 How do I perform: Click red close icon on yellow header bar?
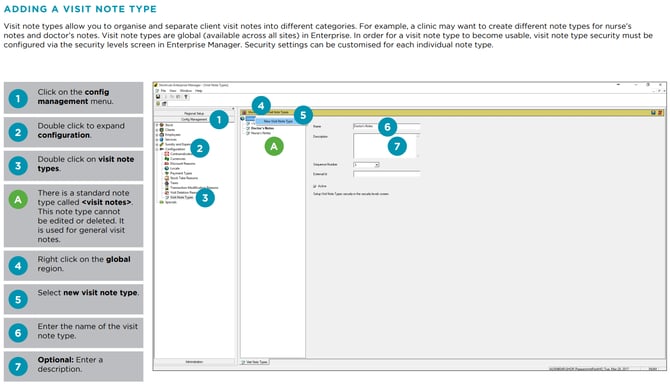pos(660,112)
